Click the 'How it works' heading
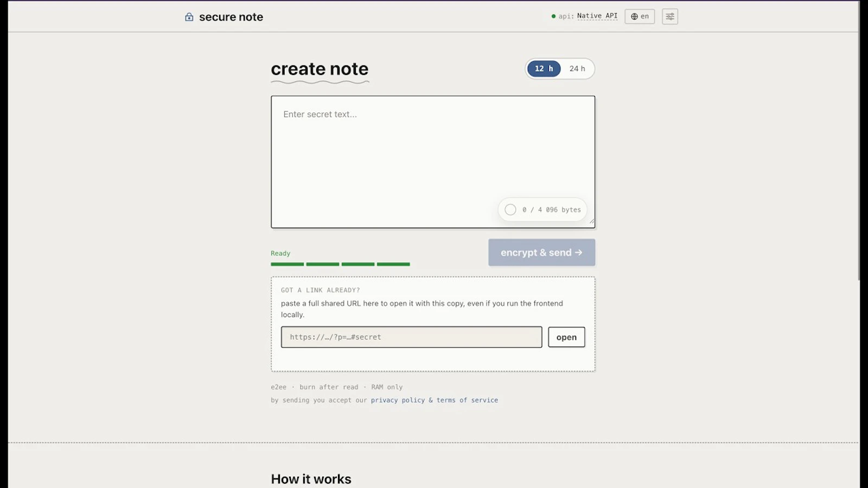 311,479
